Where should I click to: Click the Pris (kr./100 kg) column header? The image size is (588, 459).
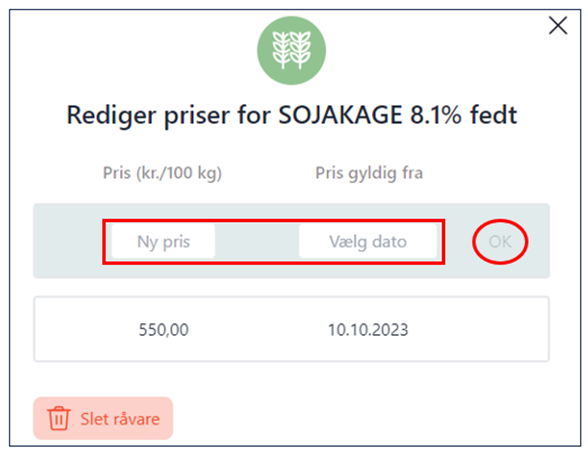162,173
